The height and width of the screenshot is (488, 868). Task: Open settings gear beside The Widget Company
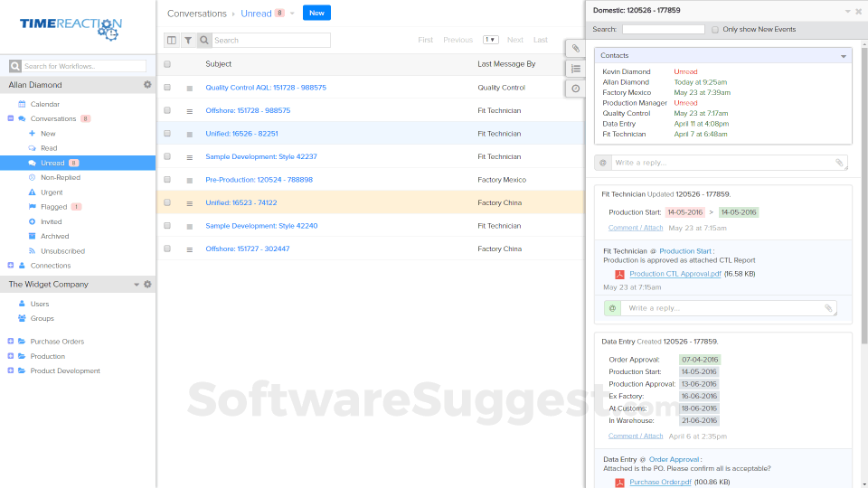(147, 284)
